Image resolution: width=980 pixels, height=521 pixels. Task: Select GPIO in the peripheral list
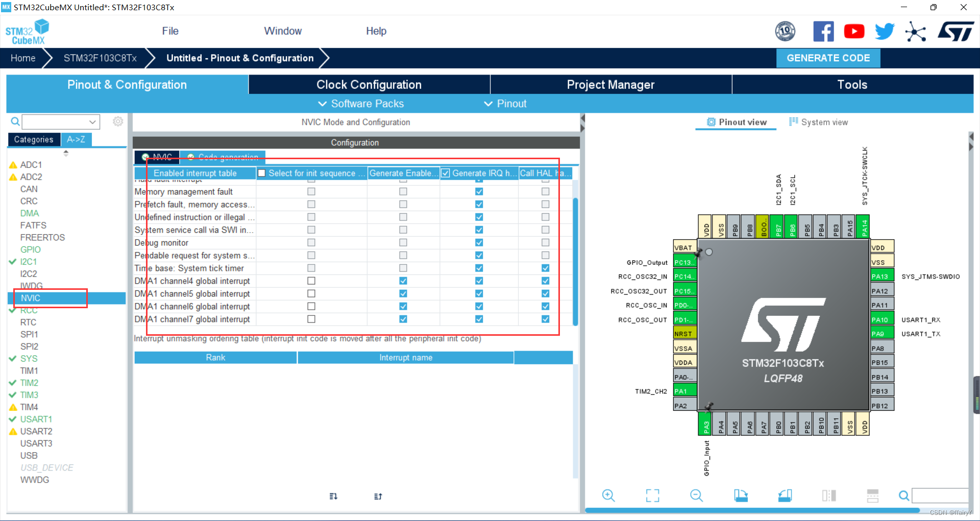pos(31,250)
